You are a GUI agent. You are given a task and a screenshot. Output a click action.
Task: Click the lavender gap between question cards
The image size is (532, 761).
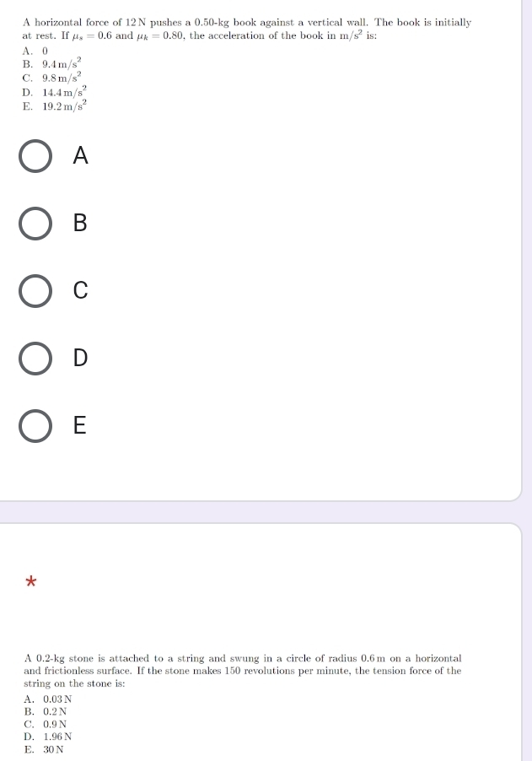tap(262, 512)
